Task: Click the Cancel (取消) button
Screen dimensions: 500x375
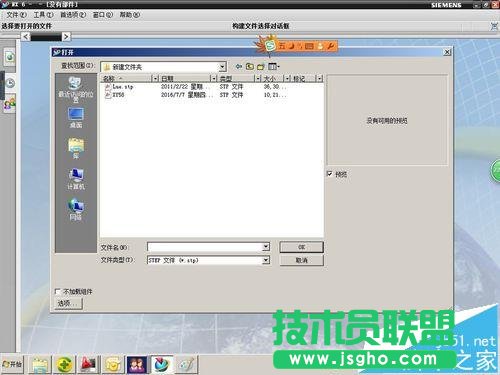Action: tap(301, 260)
